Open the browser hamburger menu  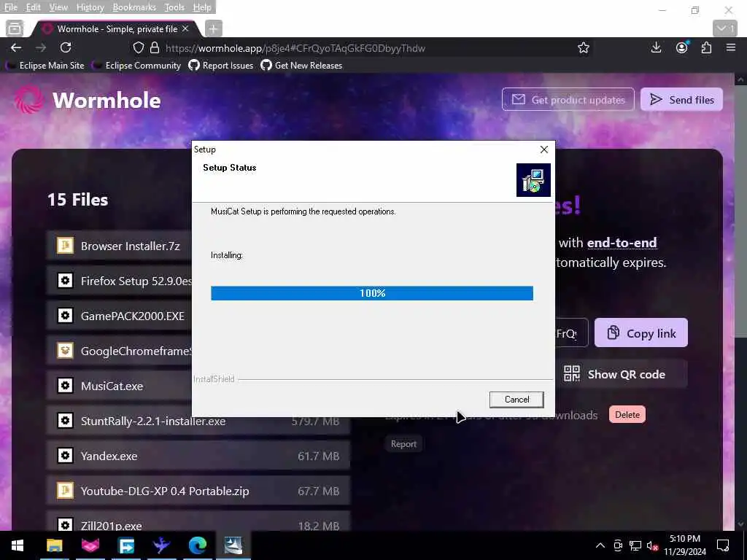[731, 47]
